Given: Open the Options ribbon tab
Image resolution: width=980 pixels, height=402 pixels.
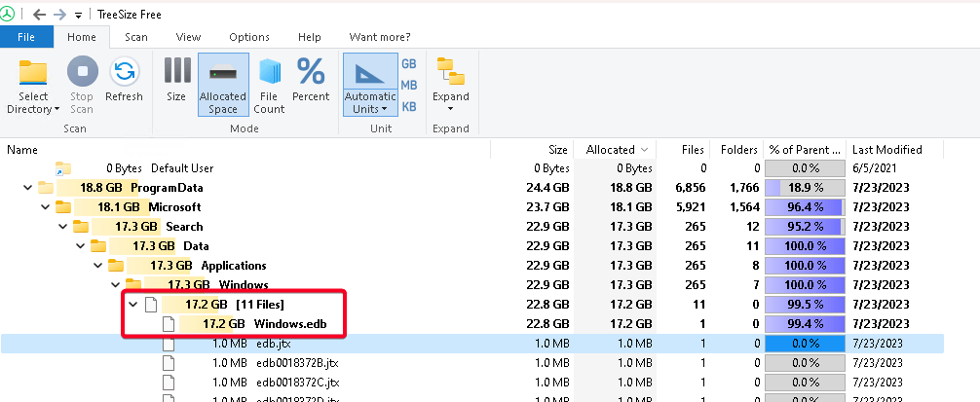Looking at the screenshot, I should [x=249, y=37].
